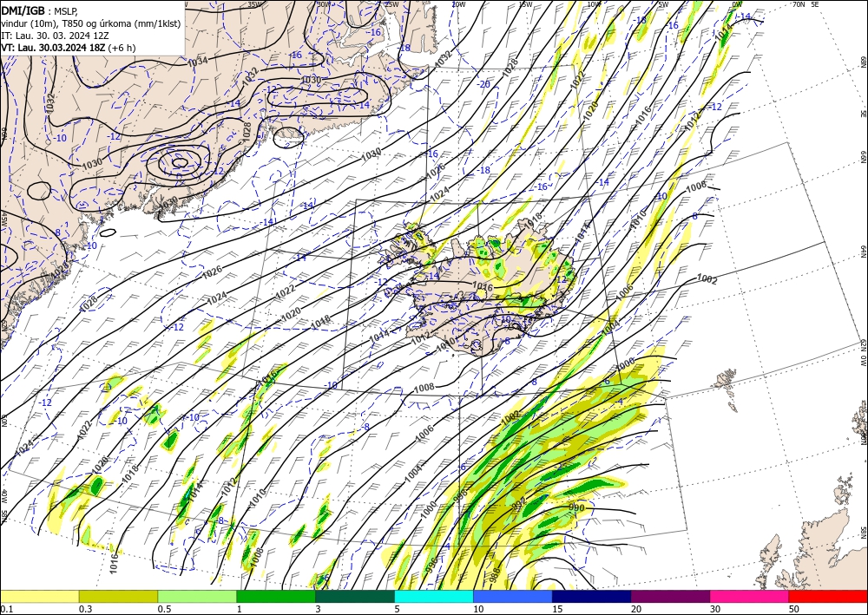This screenshot has width=868, height=615.
Task: Click the legend scale value "1"
Action: tap(240, 609)
